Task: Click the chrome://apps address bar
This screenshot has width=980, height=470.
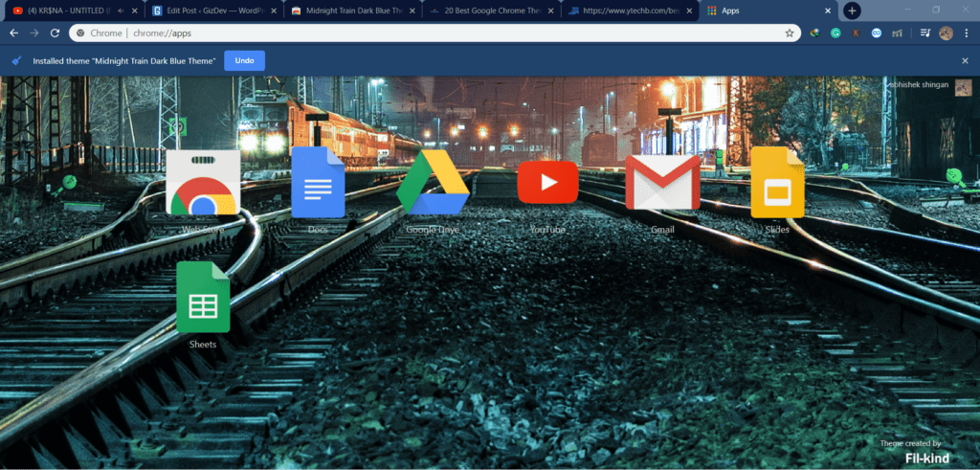Action: click(x=434, y=34)
